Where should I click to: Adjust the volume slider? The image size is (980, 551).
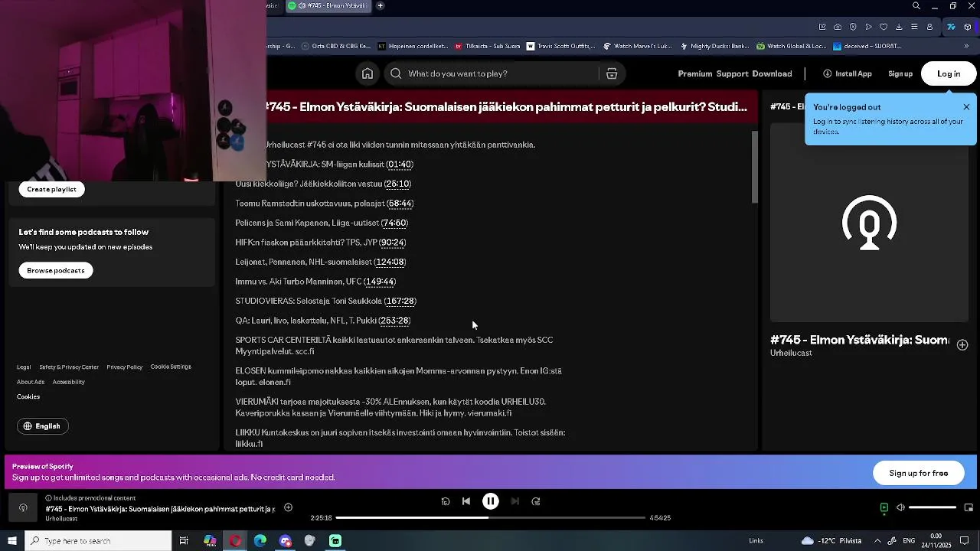tap(933, 507)
